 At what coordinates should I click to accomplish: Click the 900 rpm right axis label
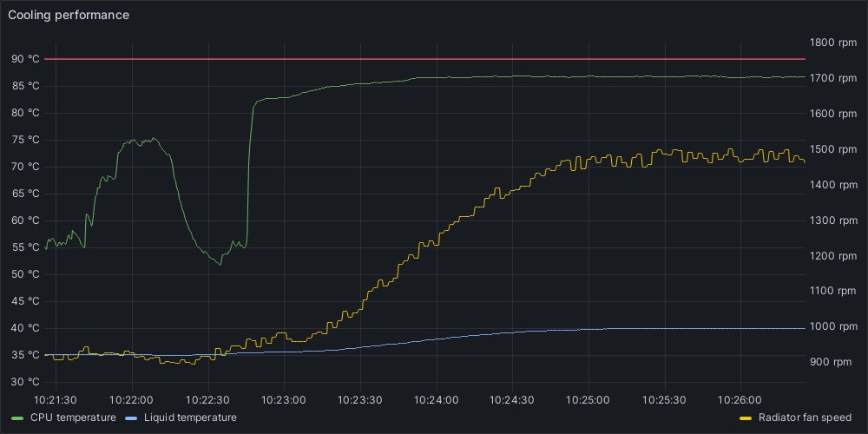[x=830, y=362]
